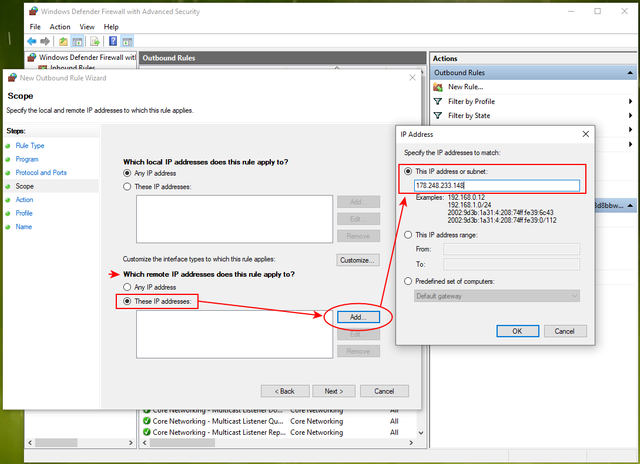
Task: Open the View menu
Action: click(87, 27)
